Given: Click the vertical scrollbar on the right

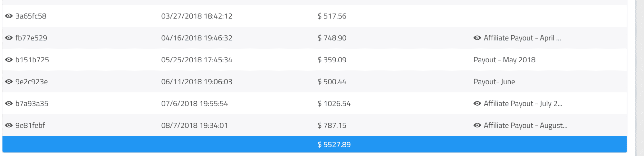Looking at the screenshot, I should [639, 78].
